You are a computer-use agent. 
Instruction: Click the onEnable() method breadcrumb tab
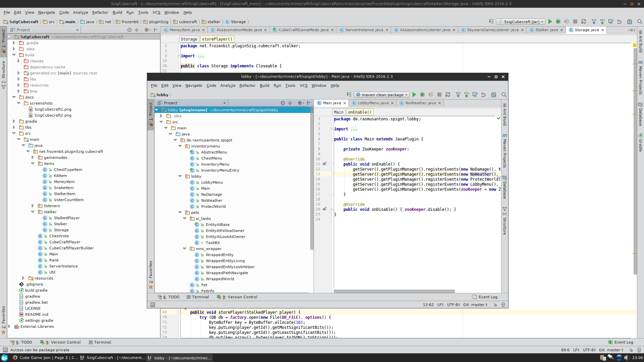pos(361,112)
